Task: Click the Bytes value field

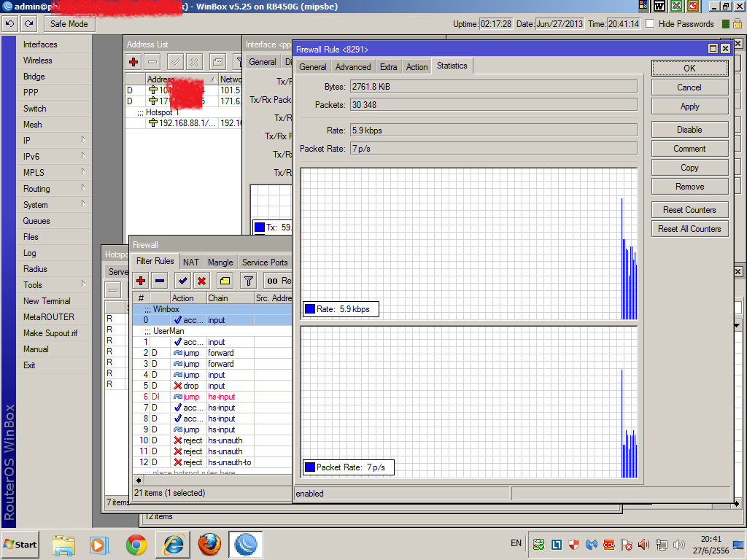Action: click(494, 87)
